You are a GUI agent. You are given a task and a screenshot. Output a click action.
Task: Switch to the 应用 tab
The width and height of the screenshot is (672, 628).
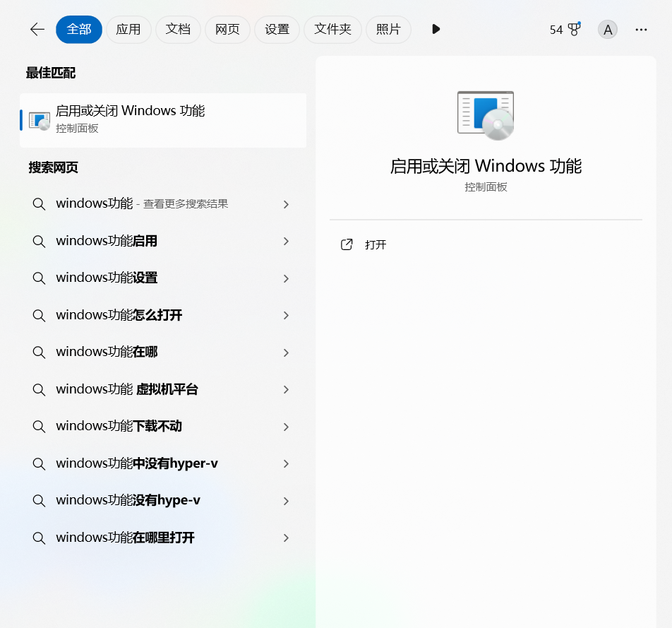[128, 29]
